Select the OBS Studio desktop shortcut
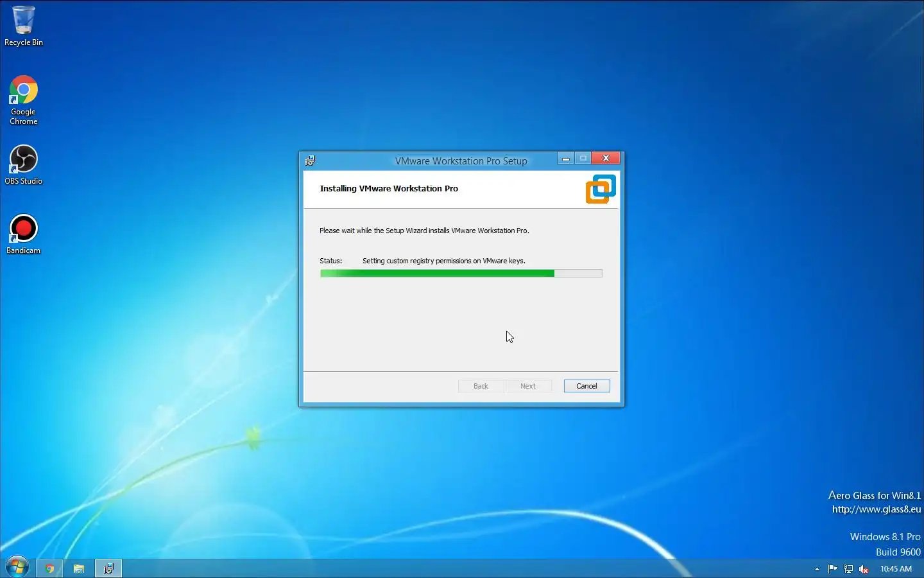The image size is (924, 578). [23, 165]
